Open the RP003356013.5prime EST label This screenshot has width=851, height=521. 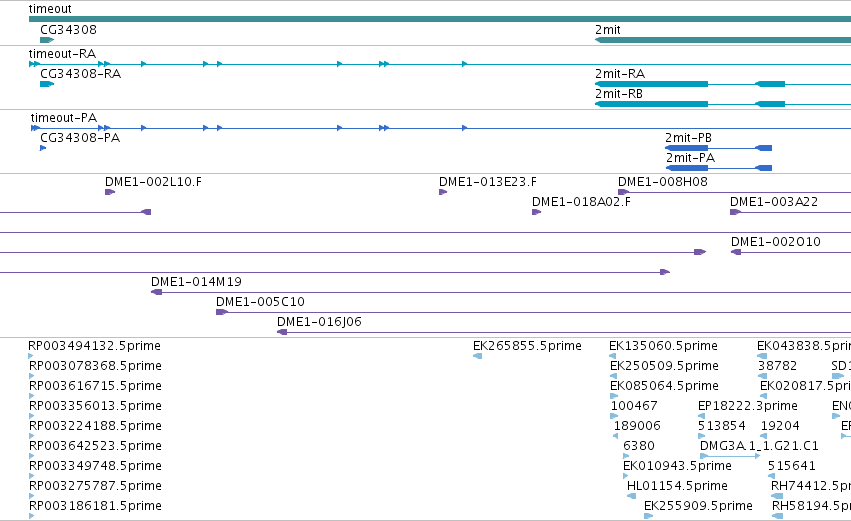click(x=95, y=406)
